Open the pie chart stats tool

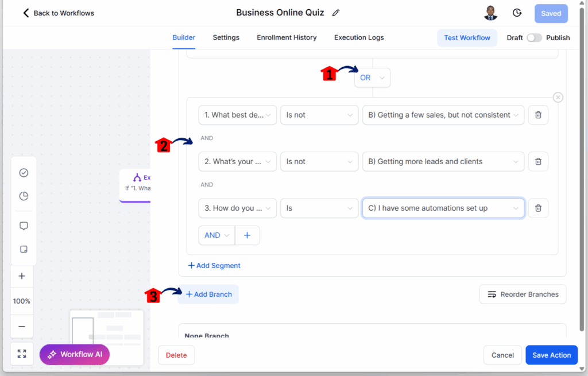tap(24, 196)
